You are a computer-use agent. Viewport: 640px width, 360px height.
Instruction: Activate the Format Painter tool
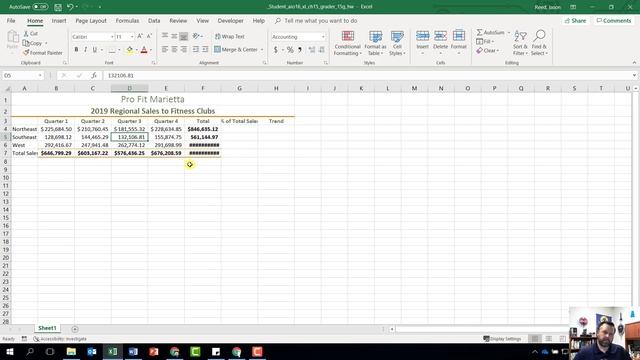43,53
